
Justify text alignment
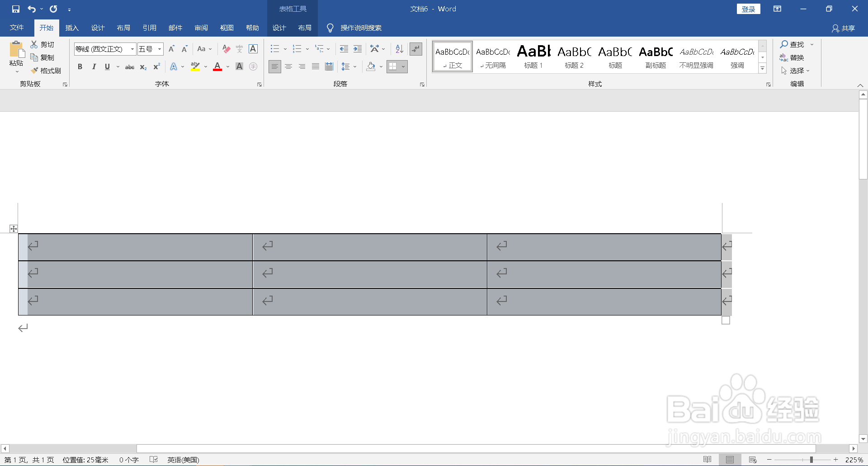315,66
